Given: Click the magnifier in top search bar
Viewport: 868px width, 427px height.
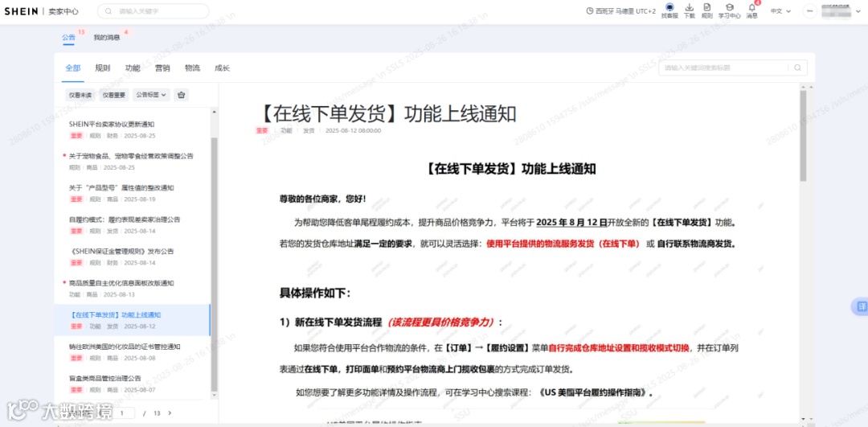Looking at the screenshot, I should [x=108, y=11].
